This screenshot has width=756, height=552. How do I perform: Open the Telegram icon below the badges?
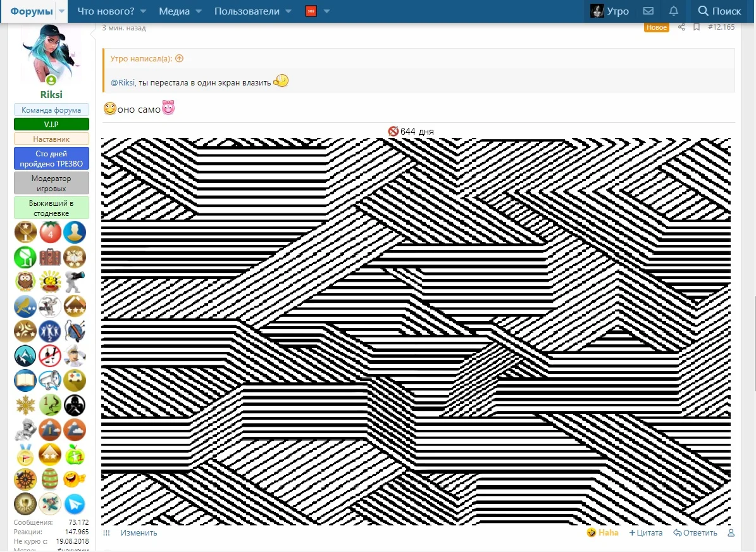click(x=75, y=504)
